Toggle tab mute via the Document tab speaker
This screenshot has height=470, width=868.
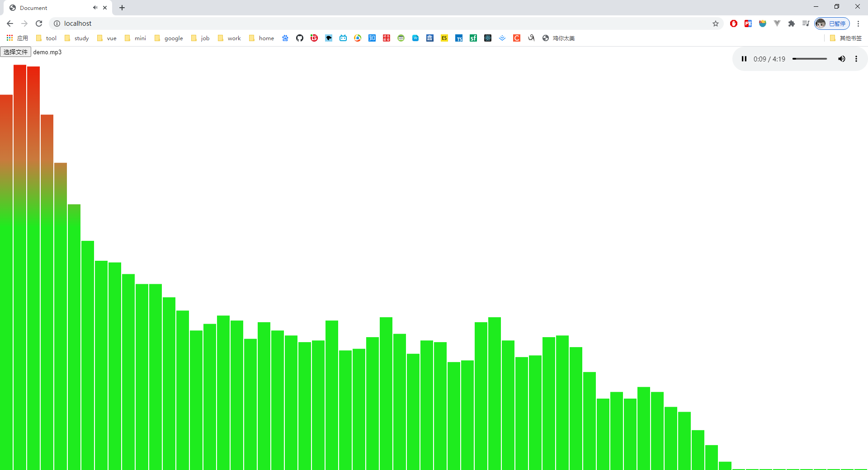(x=95, y=8)
